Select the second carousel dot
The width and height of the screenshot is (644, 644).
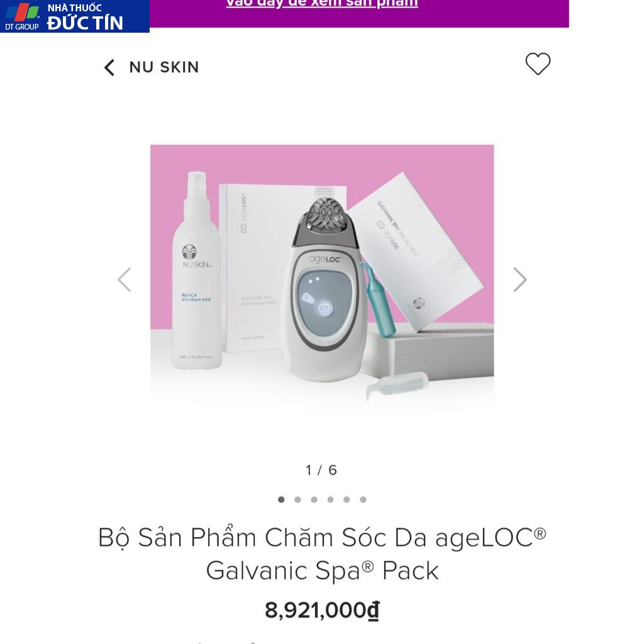pos(297,500)
